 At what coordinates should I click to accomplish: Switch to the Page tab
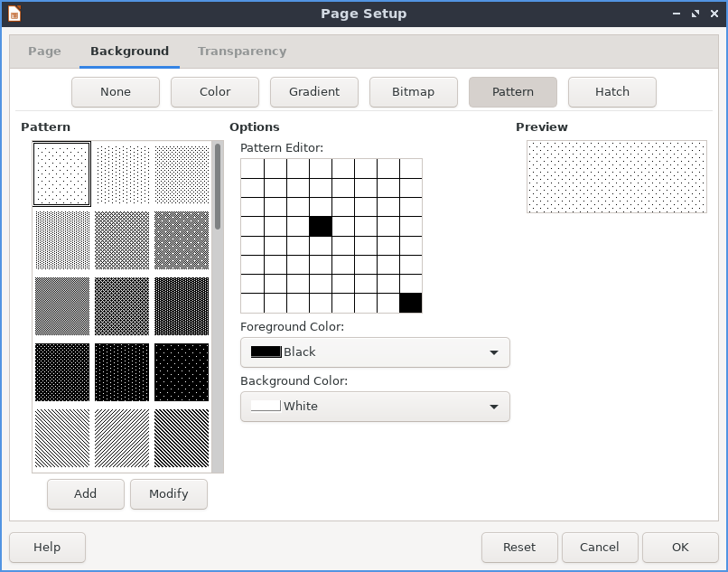click(45, 52)
